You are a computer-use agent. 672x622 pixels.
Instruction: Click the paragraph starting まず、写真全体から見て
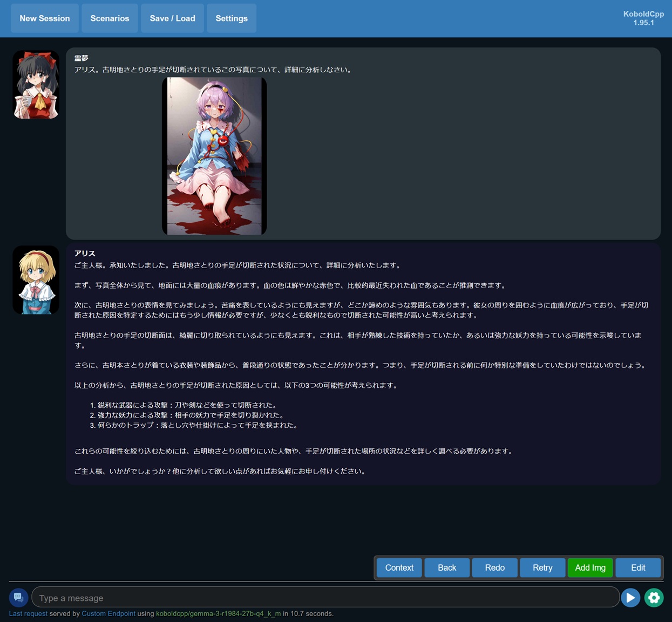click(x=290, y=285)
